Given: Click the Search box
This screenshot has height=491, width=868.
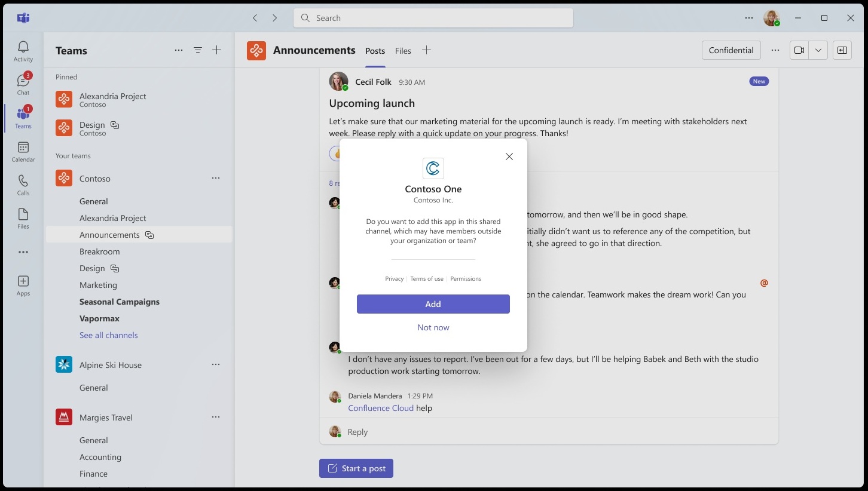Looking at the screenshot, I should pyautogui.click(x=433, y=18).
